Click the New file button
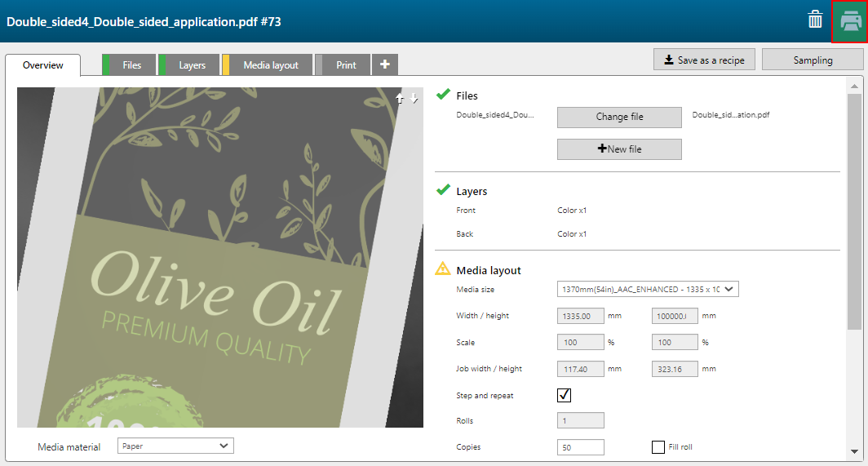This screenshot has width=868, height=466. [619, 149]
